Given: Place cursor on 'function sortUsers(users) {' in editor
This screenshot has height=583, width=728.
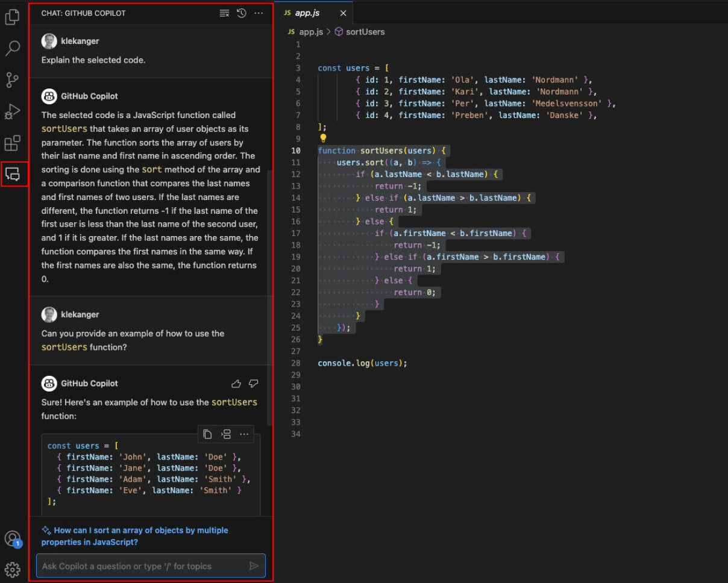Looking at the screenshot, I should coord(381,151).
